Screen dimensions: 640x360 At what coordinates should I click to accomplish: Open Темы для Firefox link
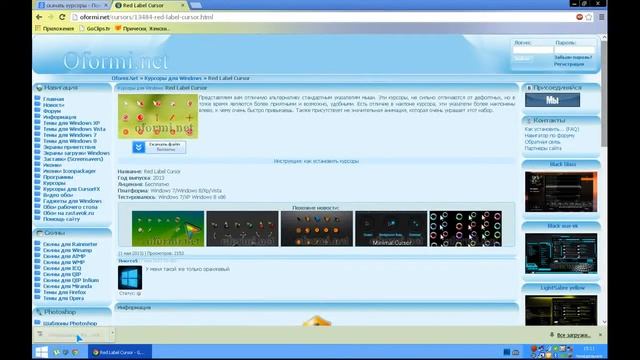[64, 292]
